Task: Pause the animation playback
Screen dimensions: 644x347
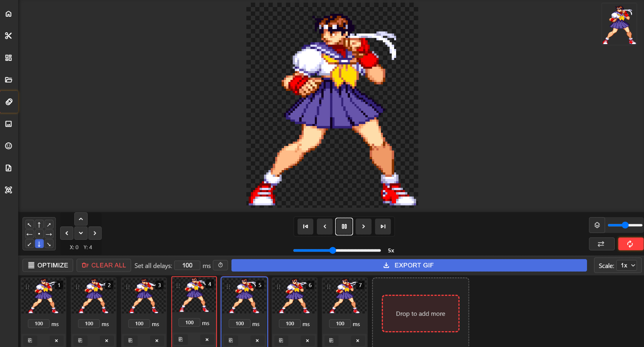Action: (344, 227)
